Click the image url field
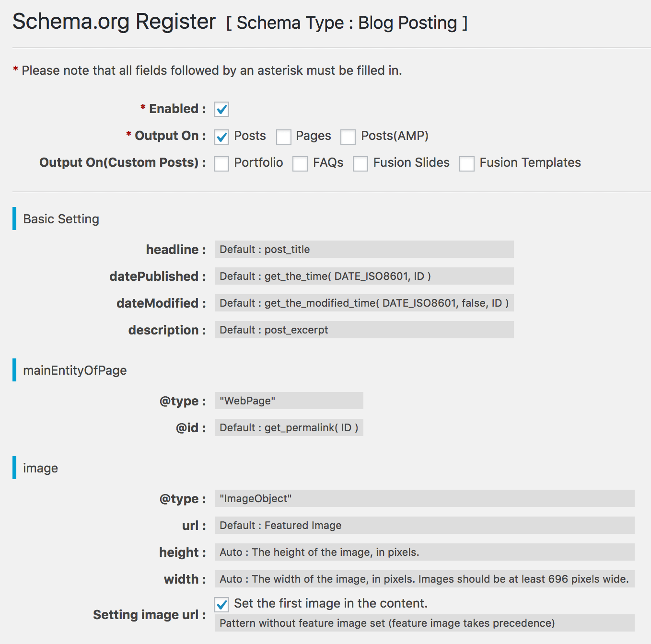 point(424,525)
